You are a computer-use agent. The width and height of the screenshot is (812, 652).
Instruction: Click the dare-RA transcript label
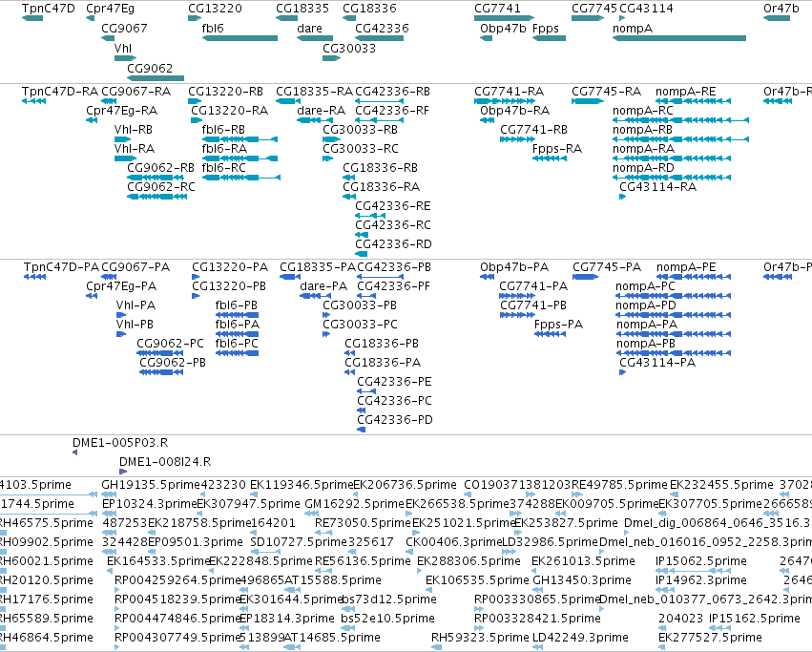click(x=321, y=111)
